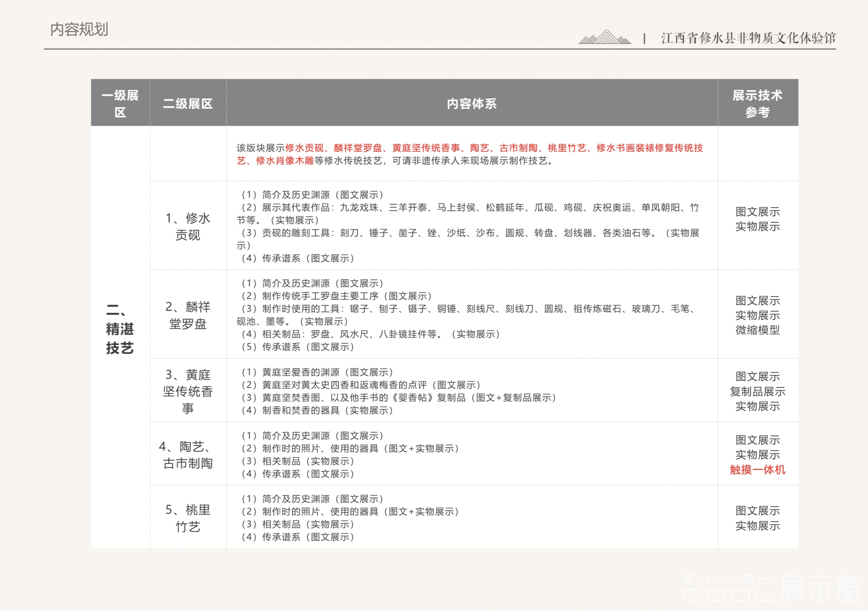The image size is (868, 611).
Task: Click the 内容体系 column header
Action: [472, 104]
